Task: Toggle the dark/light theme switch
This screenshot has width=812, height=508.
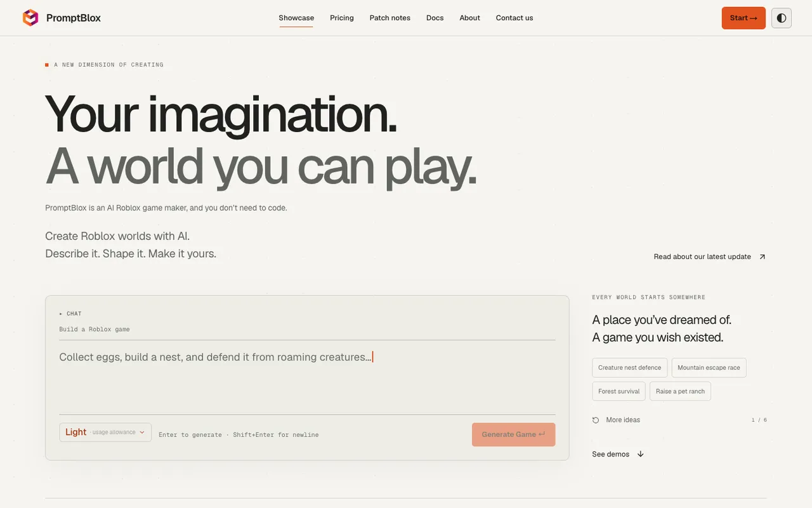Action: coord(782,18)
